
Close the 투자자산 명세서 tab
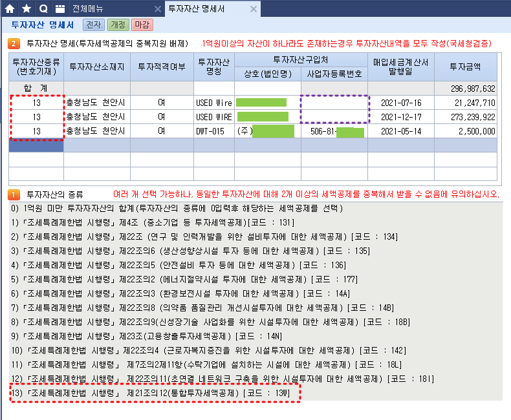[254, 9]
